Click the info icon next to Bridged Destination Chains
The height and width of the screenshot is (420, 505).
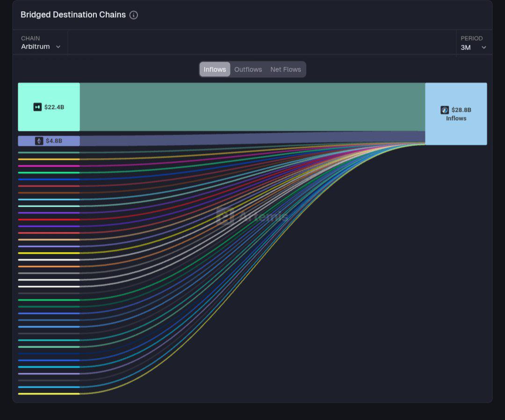[x=134, y=15]
